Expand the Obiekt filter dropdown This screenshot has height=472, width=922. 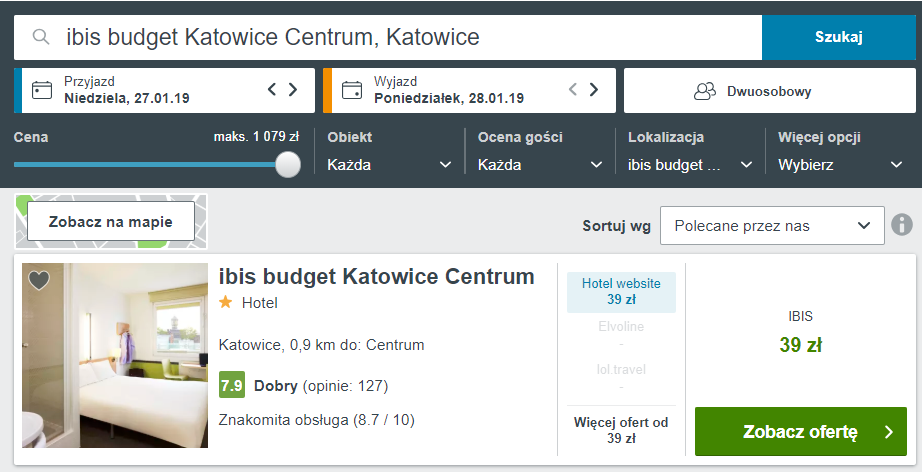(389, 165)
